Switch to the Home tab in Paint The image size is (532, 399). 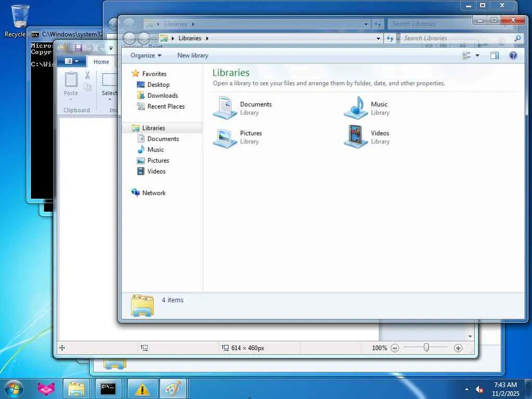point(101,62)
